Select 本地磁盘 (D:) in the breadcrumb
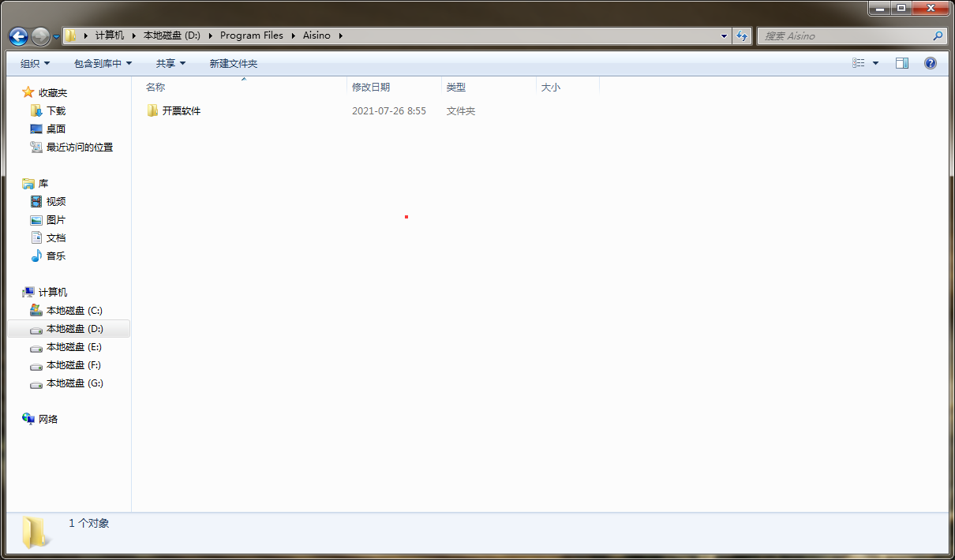Image resolution: width=955 pixels, height=560 pixels. 172,35
